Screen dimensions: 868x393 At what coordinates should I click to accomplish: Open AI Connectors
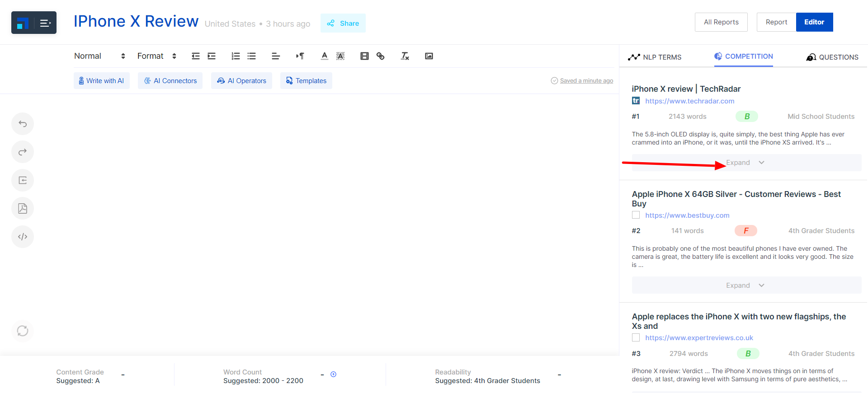[170, 81]
